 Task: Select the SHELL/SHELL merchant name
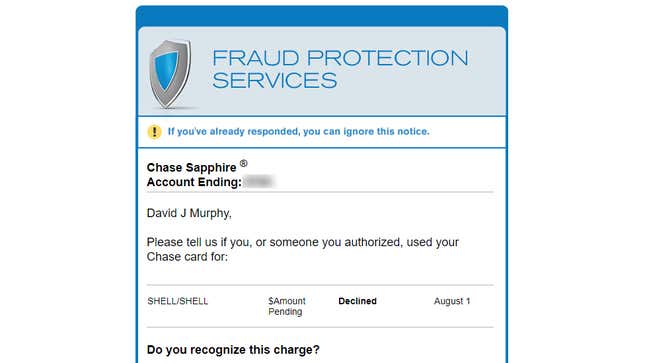[x=178, y=301]
